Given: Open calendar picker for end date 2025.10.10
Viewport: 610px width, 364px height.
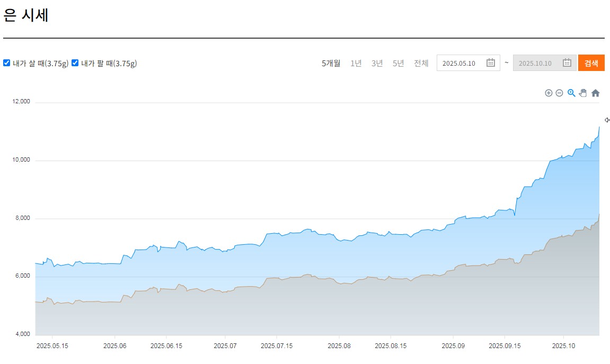Looking at the screenshot, I should click(567, 63).
